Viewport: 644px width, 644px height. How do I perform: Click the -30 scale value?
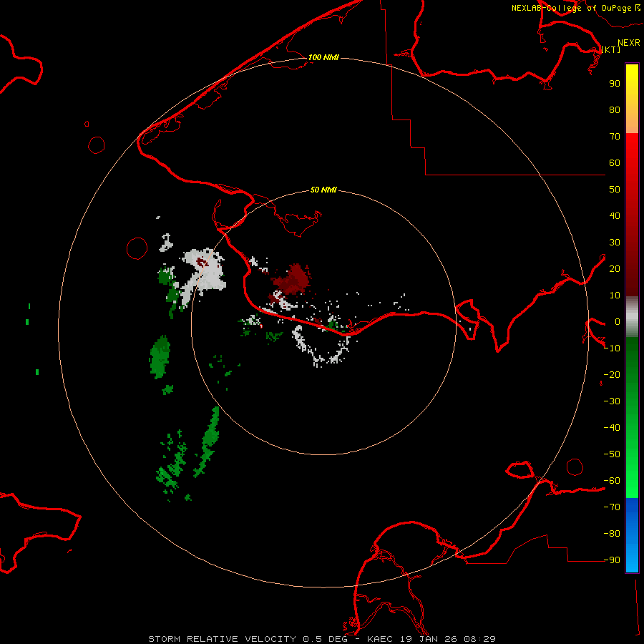tap(612, 401)
